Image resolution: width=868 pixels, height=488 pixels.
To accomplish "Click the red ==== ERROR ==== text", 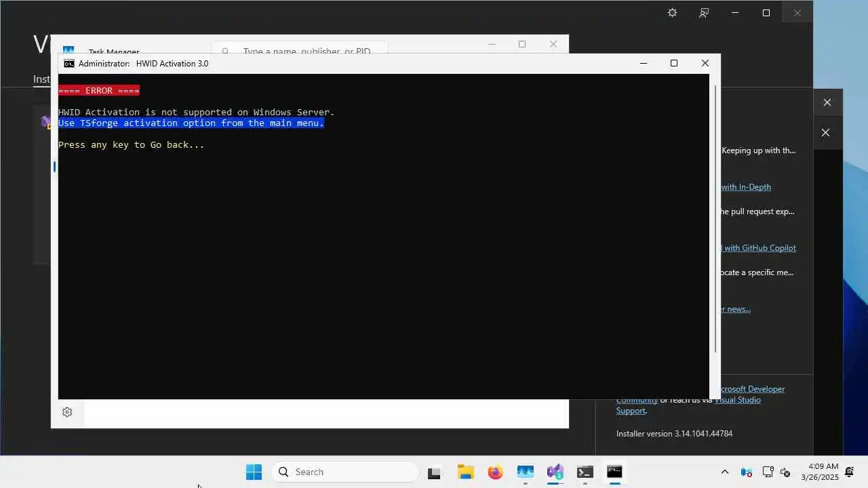I will point(99,90).
